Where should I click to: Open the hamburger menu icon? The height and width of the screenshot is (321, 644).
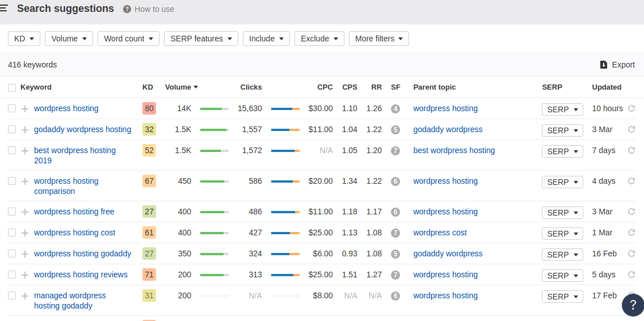coord(3,8)
